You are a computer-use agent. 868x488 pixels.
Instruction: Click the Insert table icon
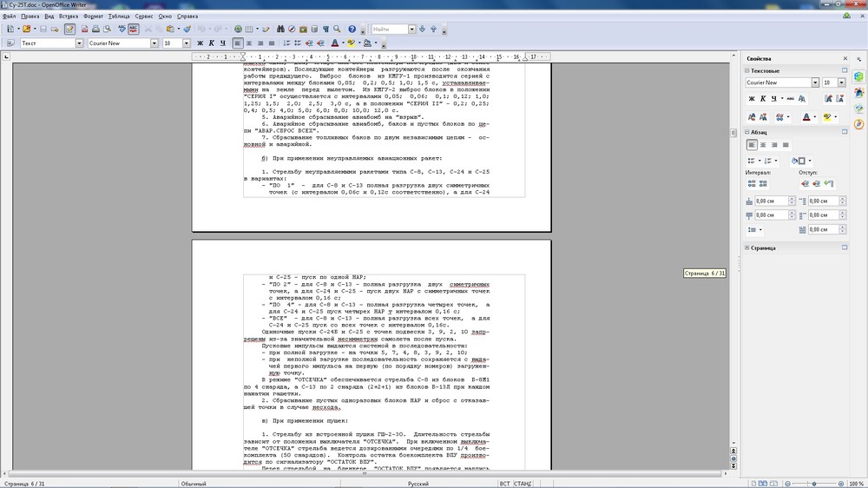coord(249,29)
